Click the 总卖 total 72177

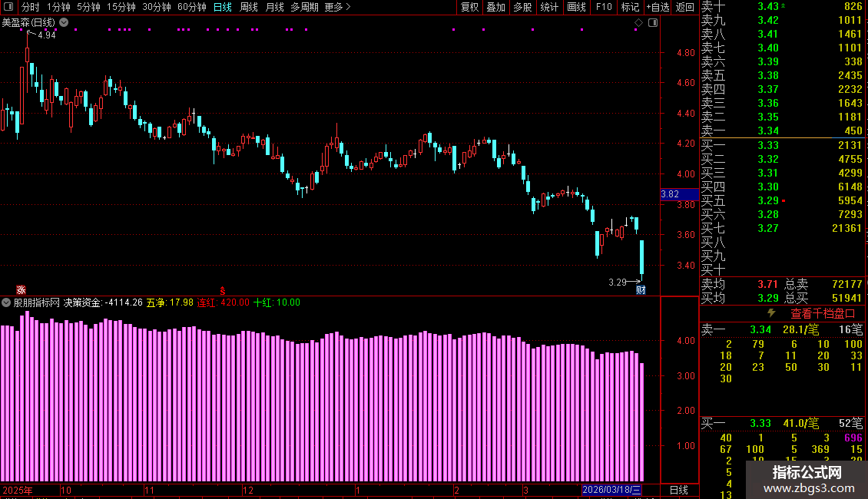coord(847,284)
